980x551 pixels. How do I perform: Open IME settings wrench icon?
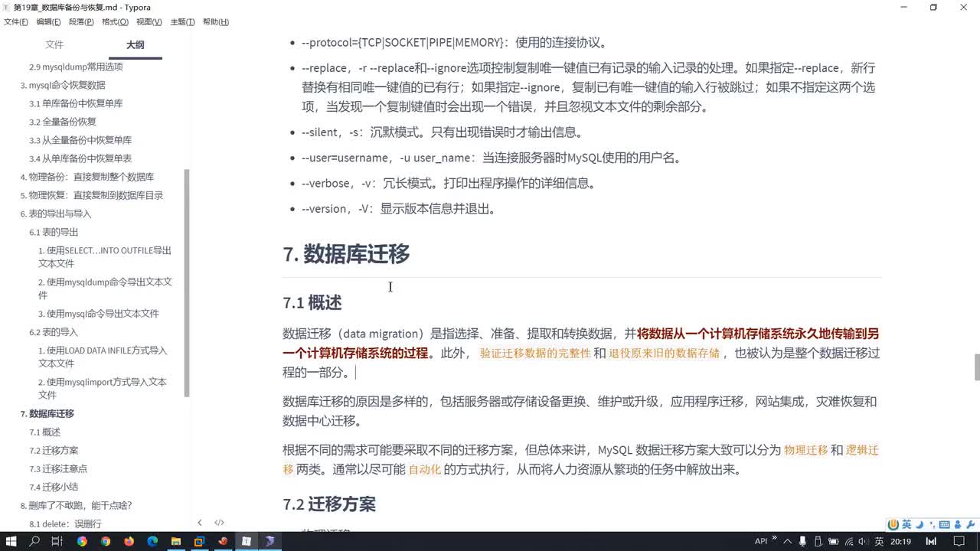click(970, 524)
